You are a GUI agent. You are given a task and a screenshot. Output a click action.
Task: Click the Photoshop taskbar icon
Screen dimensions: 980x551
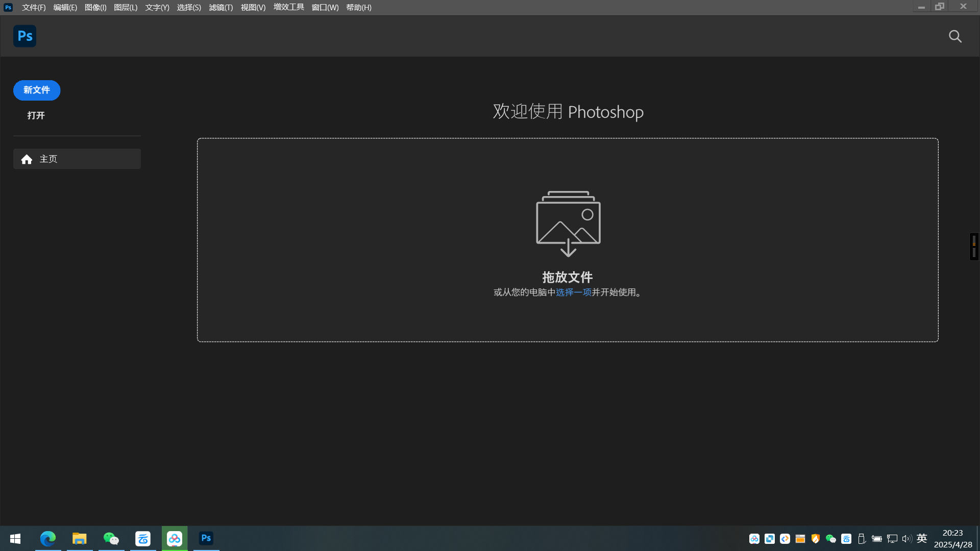(206, 538)
